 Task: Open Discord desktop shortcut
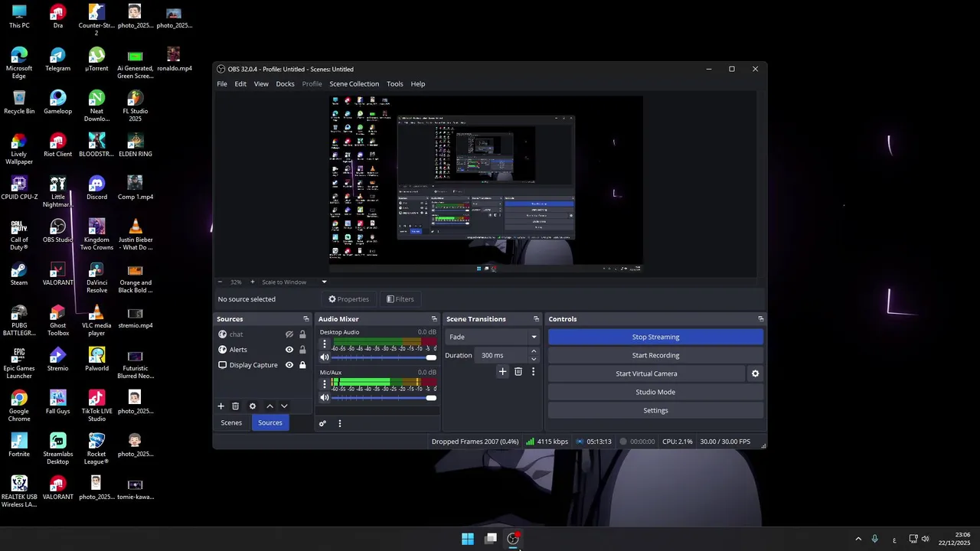(x=96, y=187)
